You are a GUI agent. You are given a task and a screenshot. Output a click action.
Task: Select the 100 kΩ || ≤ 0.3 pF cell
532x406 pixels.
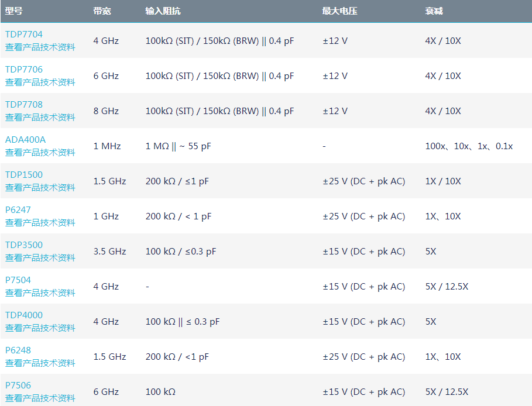point(183,322)
